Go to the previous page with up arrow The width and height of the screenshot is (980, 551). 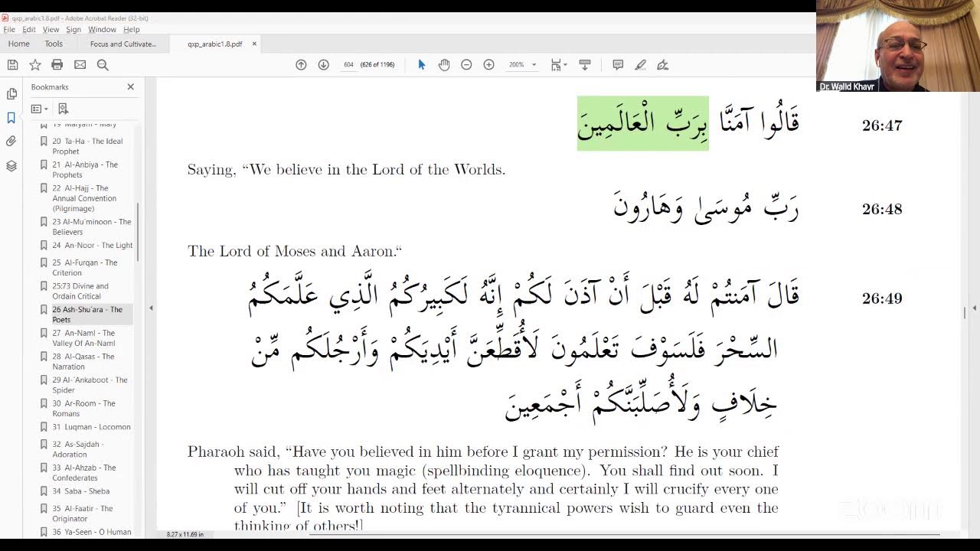(301, 65)
